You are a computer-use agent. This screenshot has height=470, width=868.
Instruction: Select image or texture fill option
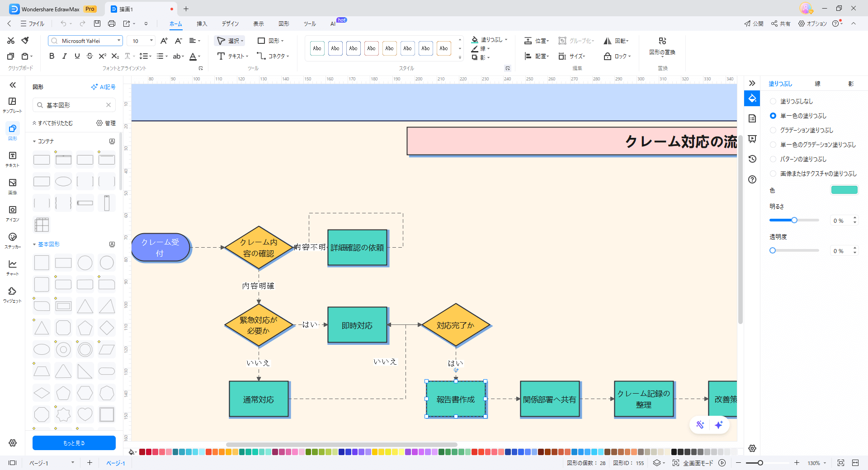[x=773, y=174]
